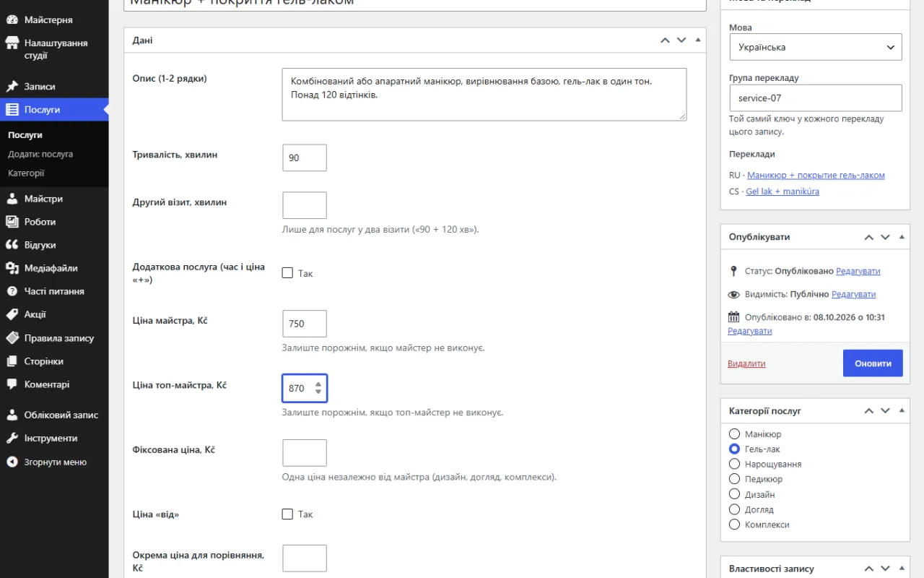Viewport: 924px width, 578px height.
Task: Click the Група перекладу input field
Action: [816, 98]
